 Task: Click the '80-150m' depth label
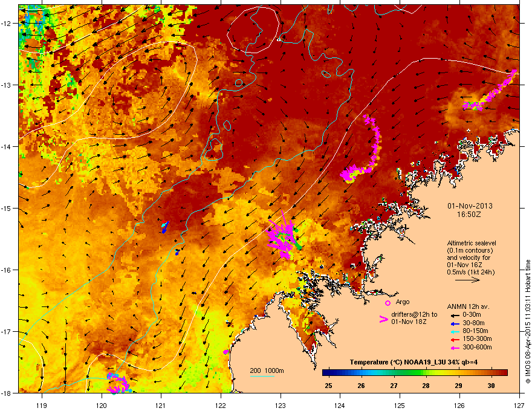click(x=475, y=331)
